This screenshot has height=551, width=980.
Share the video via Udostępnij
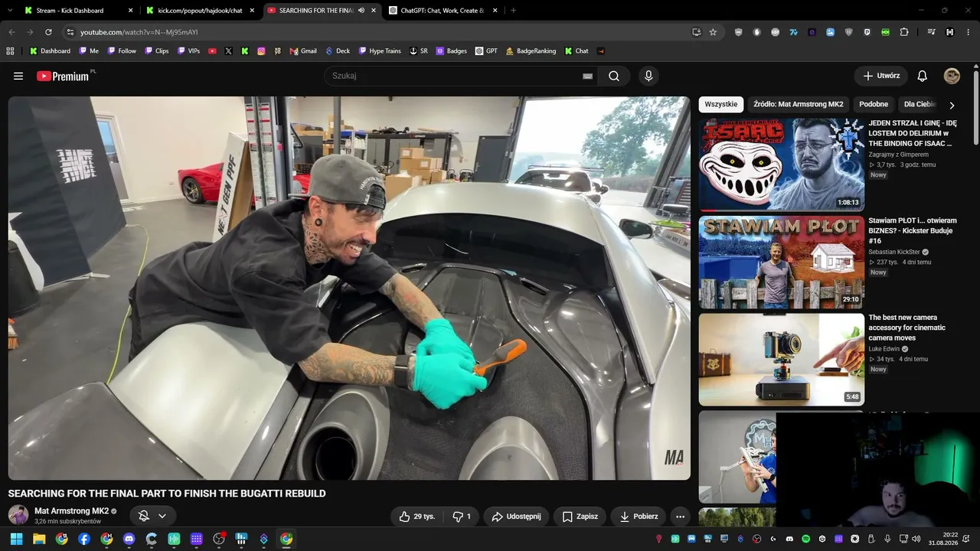[x=516, y=517]
